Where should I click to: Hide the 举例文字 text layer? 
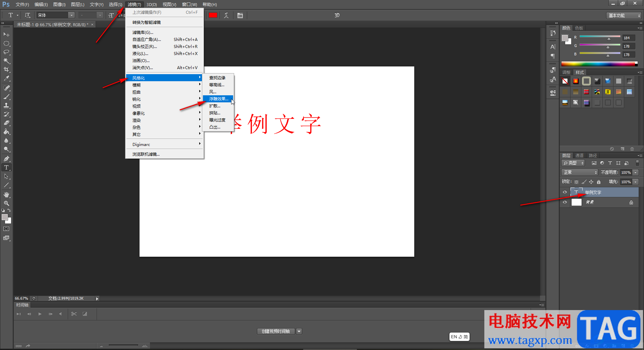click(x=565, y=192)
